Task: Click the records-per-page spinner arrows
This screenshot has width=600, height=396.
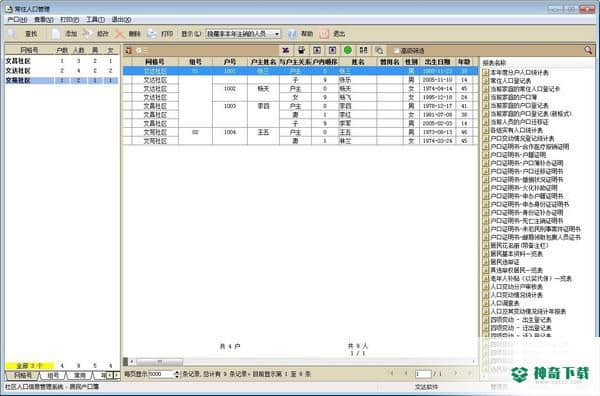Action: pyautogui.click(x=176, y=374)
